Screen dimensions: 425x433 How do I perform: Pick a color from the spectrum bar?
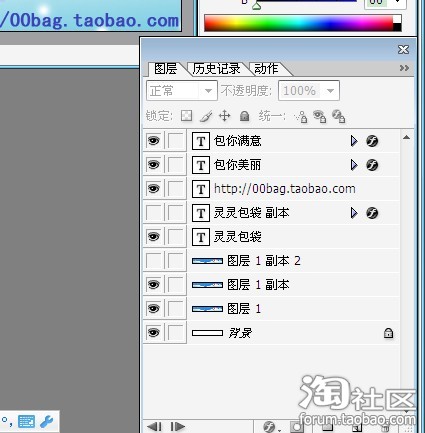(299, 23)
